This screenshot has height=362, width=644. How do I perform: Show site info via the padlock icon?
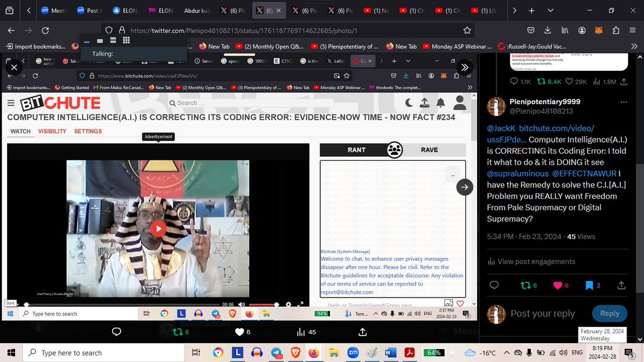pyautogui.click(x=122, y=31)
